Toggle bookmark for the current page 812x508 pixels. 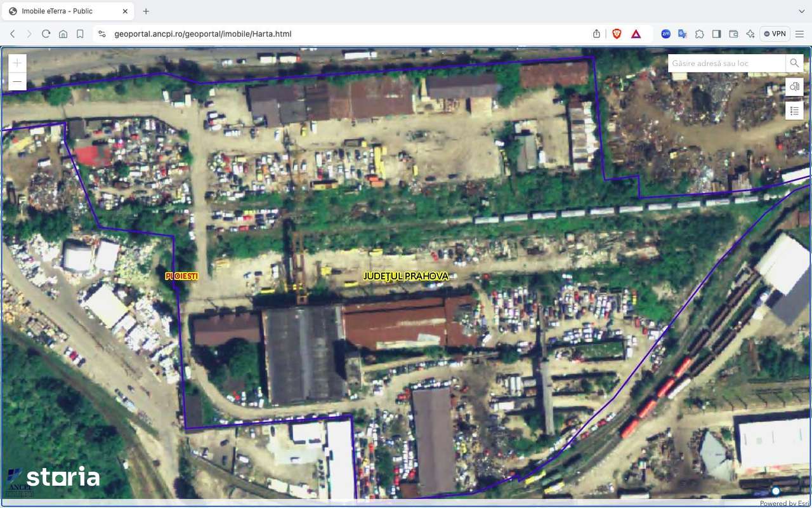point(80,34)
